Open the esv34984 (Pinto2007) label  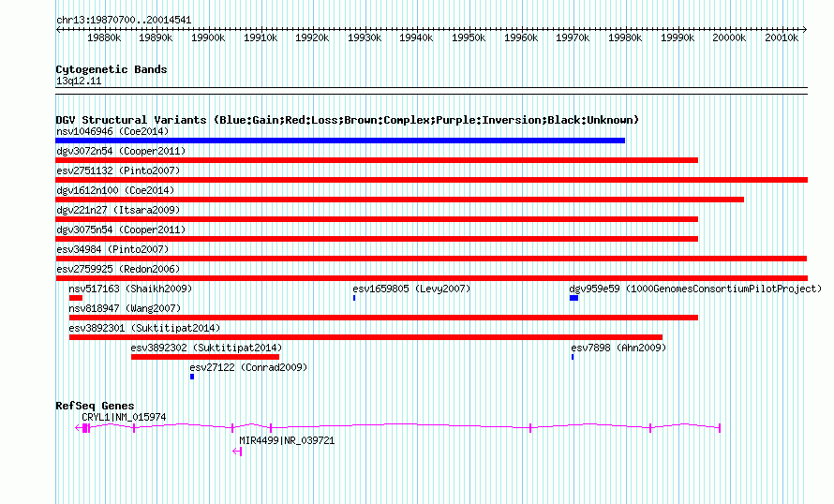point(112,249)
